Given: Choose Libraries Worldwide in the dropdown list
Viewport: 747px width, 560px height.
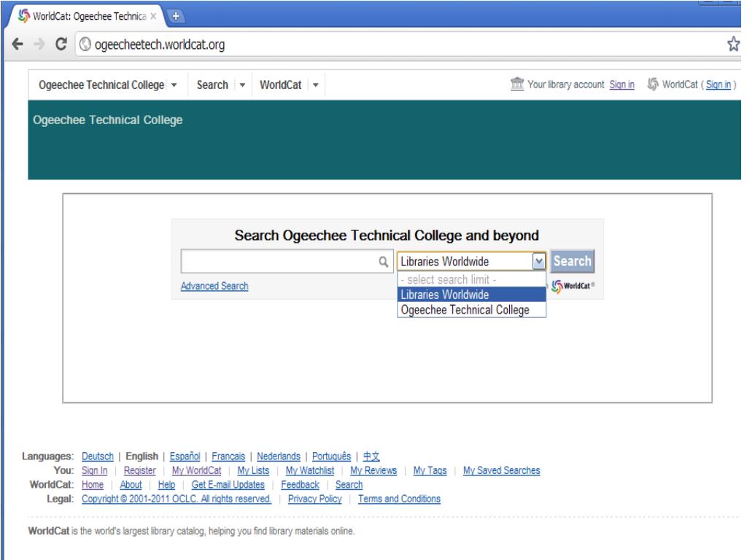Looking at the screenshot, I should click(472, 295).
